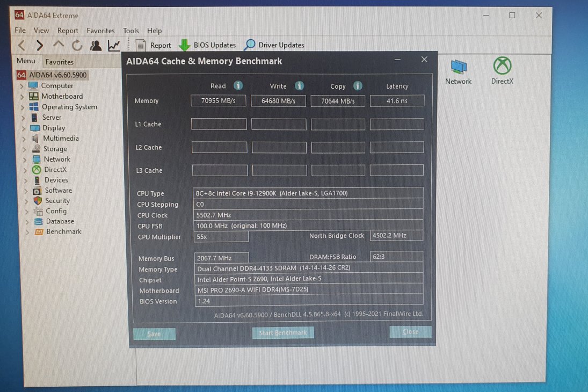The height and width of the screenshot is (392, 588).
Task: Switch to the Favorites tab in the sidebar
Action: 59,62
